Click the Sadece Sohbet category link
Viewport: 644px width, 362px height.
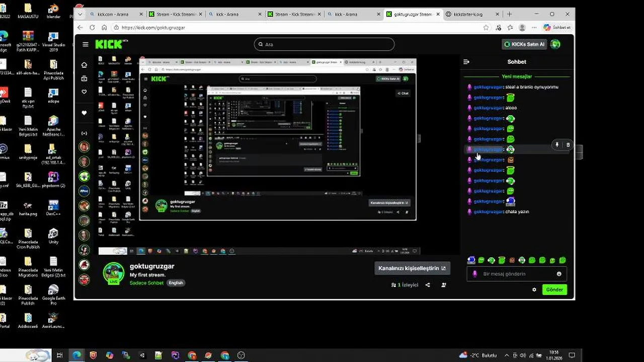[146, 283]
